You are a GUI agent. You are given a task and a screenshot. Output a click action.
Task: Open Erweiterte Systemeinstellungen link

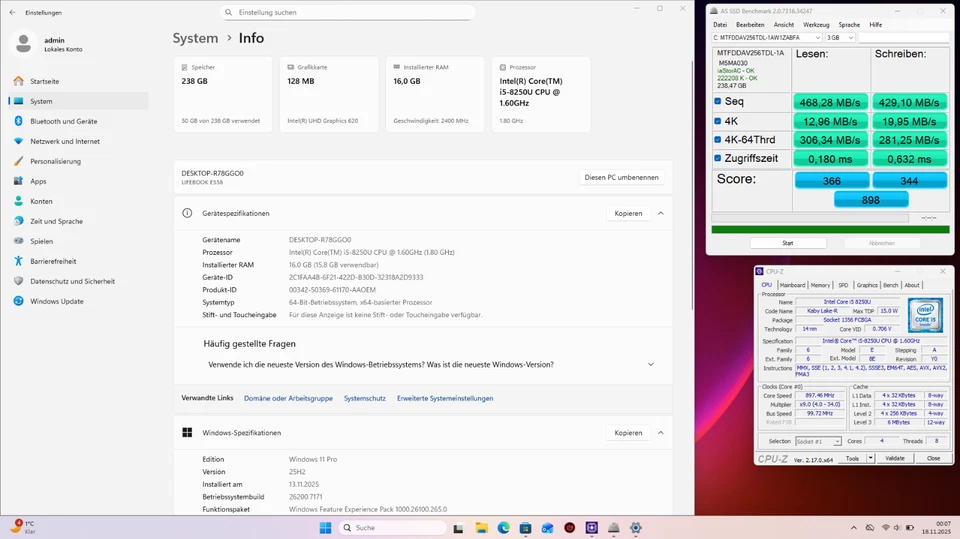coord(445,398)
